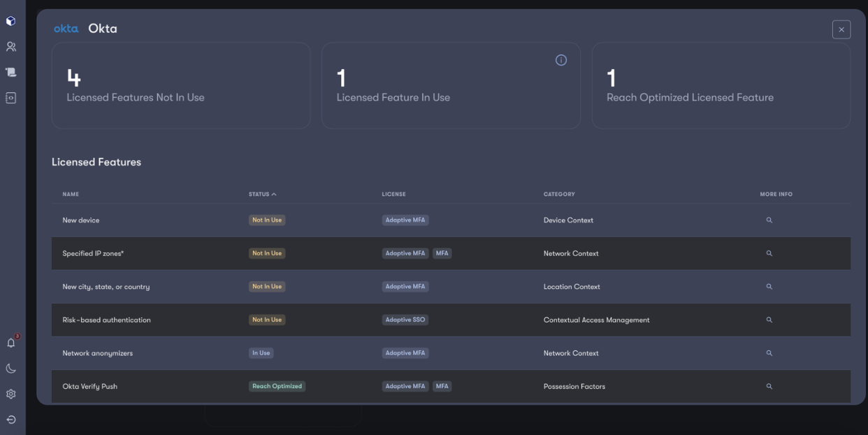Click the In Use status badge
868x435 pixels.
[x=261, y=353]
